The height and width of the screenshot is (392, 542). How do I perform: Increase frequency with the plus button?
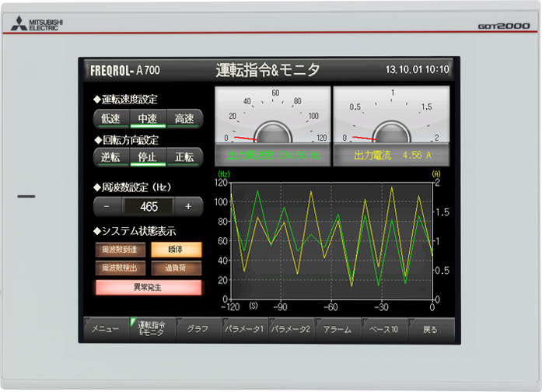coord(188,207)
